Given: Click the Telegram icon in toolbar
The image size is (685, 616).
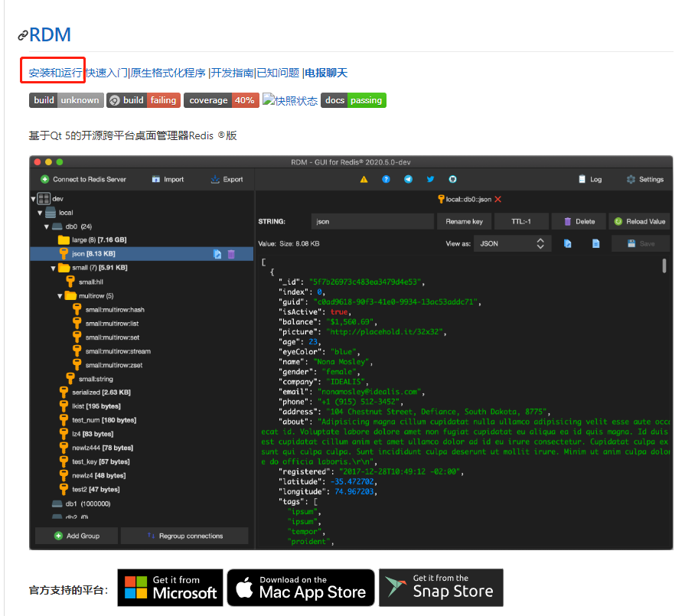Looking at the screenshot, I should pyautogui.click(x=408, y=179).
